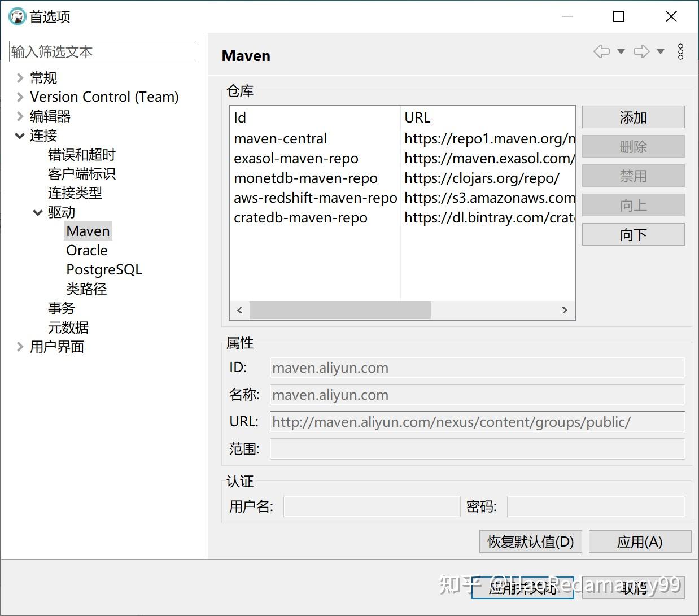The height and width of the screenshot is (616, 699).
Task: Click the URL column header
Action: (x=488, y=117)
